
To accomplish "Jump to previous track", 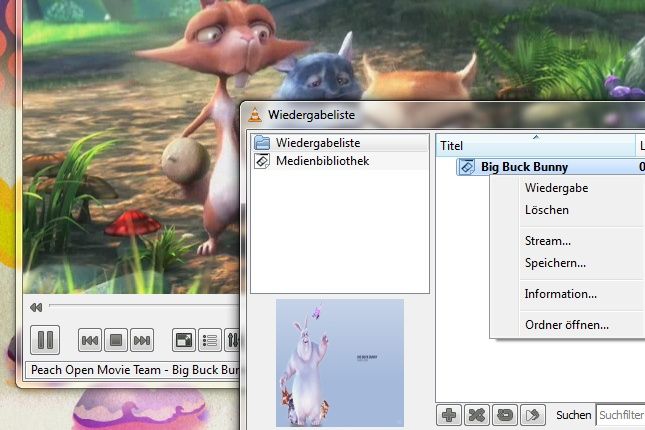I will [x=90, y=341].
